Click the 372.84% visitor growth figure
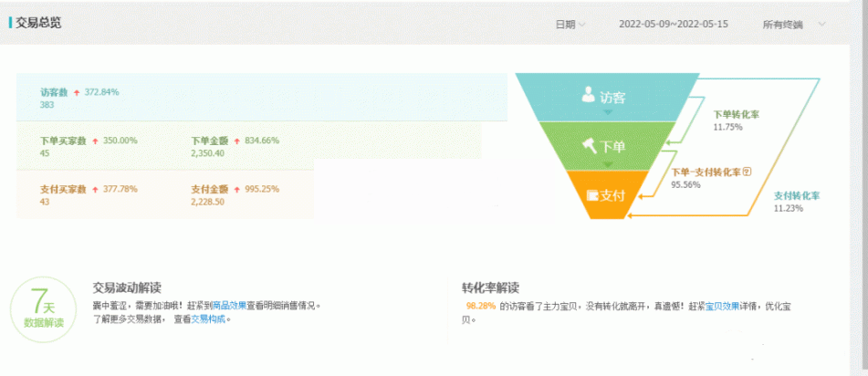The width and height of the screenshot is (868, 376). point(101,92)
